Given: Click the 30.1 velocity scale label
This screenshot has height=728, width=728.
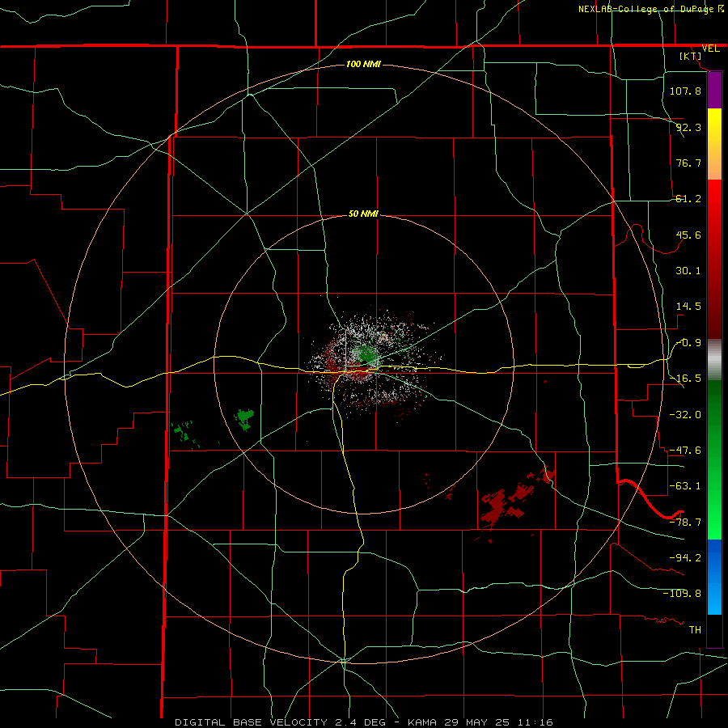Looking at the screenshot, I should click(688, 271).
